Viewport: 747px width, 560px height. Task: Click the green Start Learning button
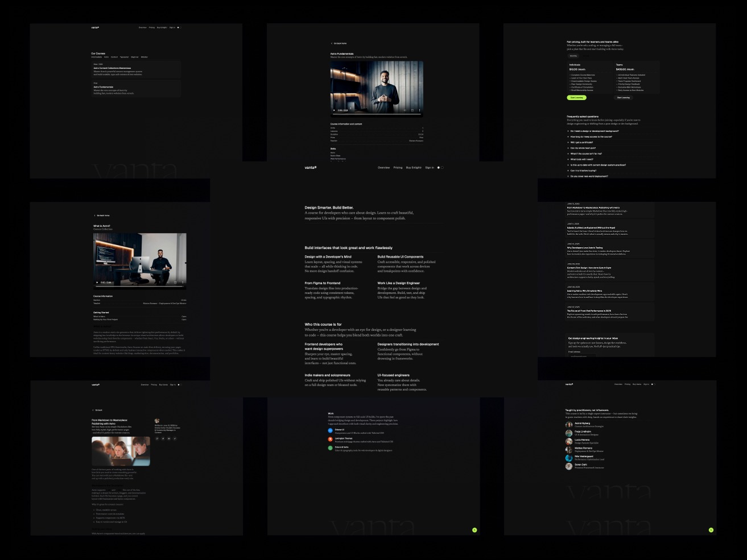576,98
